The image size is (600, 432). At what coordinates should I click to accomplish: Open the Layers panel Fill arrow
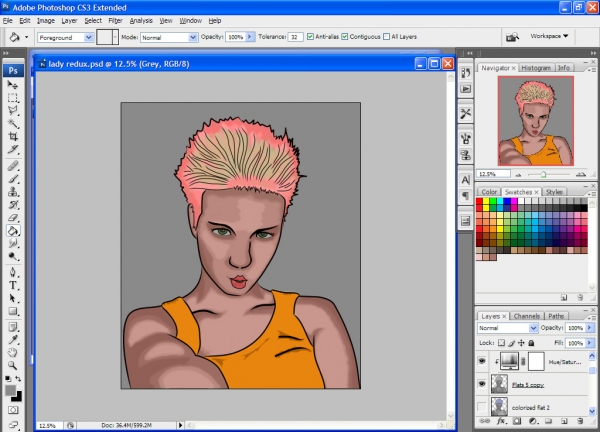590,343
